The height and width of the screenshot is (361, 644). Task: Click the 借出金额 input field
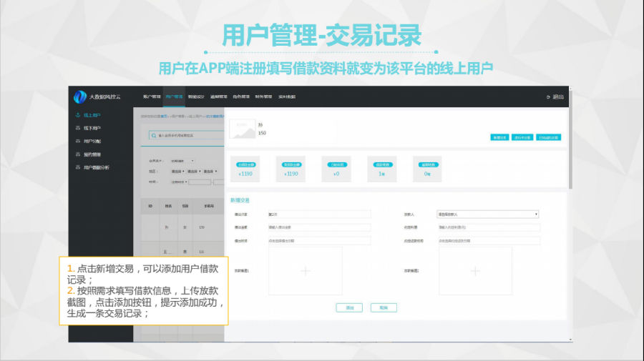tap(319, 227)
